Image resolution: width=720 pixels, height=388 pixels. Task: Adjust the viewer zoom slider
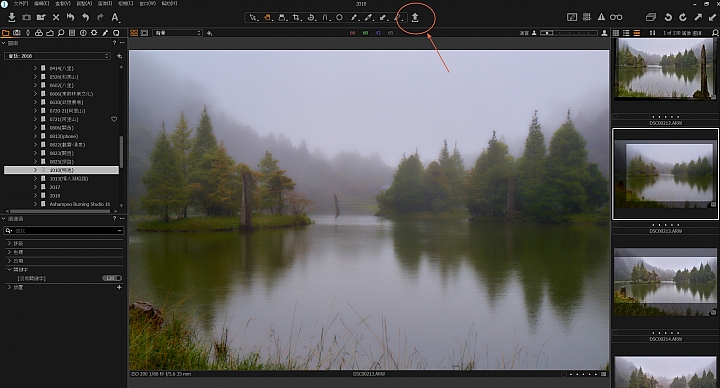coord(568,33)
